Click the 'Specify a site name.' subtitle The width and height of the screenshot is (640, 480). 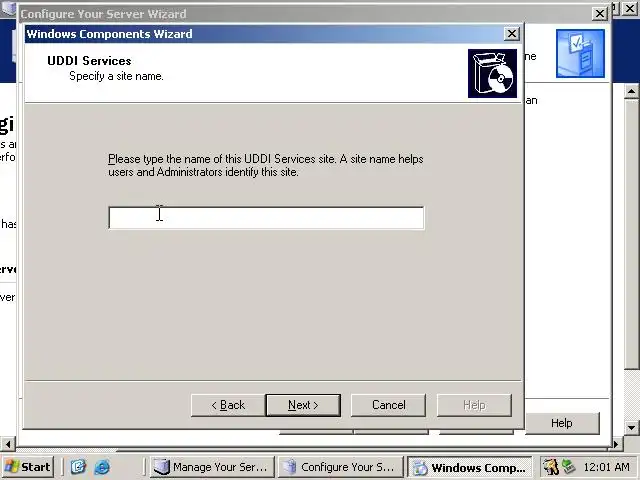point(116,76)
